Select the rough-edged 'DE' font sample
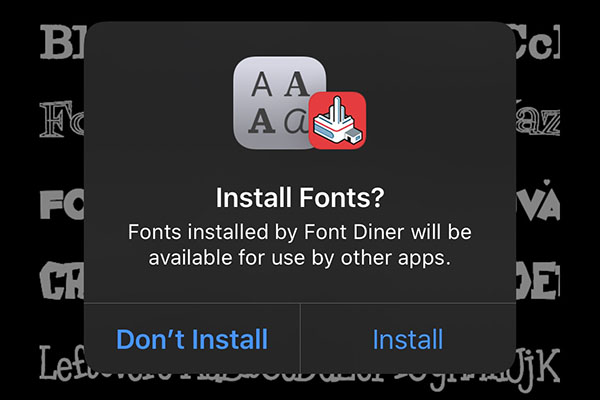This screenshot has height=400, width=600. [538, 281]
